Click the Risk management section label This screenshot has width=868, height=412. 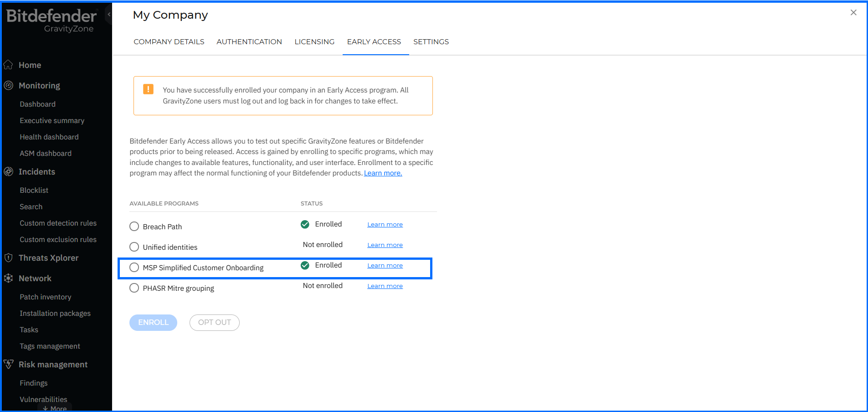click(53, 365)
